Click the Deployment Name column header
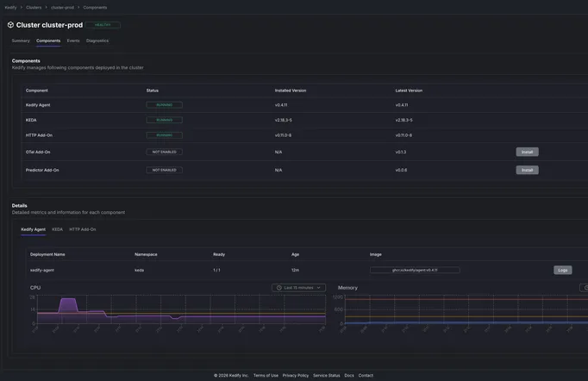 47,254
